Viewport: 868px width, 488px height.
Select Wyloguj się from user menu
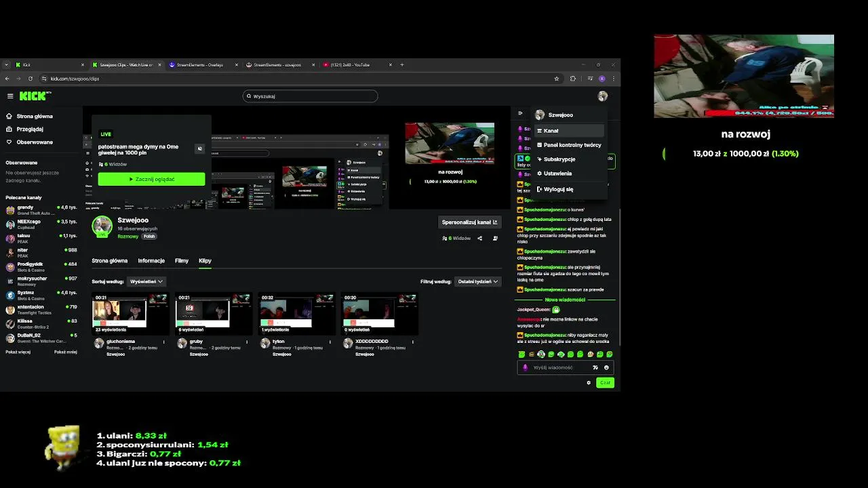click(x=568, y=189)
